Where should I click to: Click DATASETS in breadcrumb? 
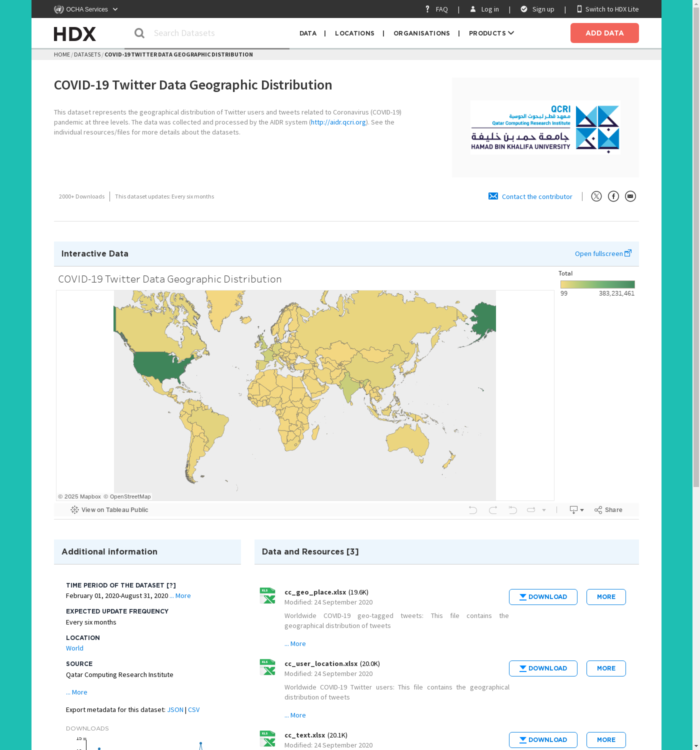coord(87,54)
